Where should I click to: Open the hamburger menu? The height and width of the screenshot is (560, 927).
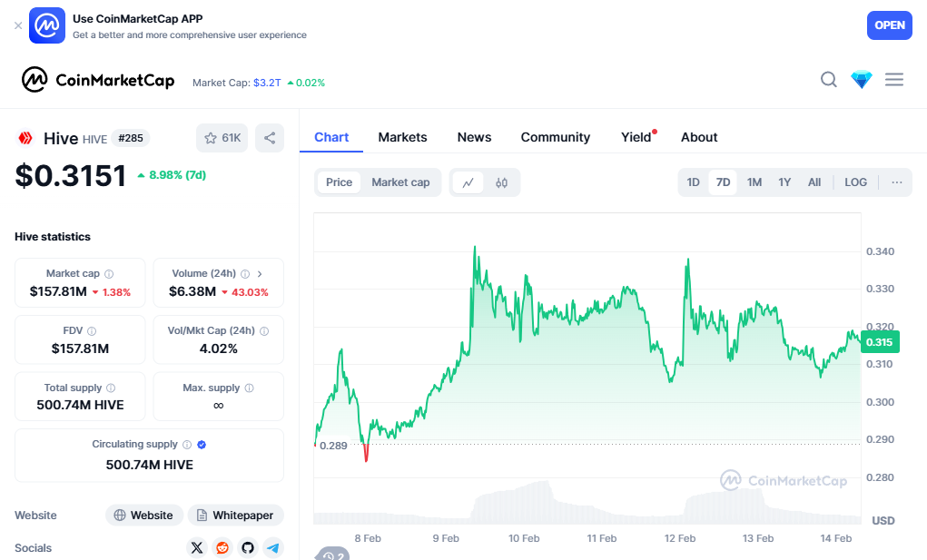coord(894,79)
